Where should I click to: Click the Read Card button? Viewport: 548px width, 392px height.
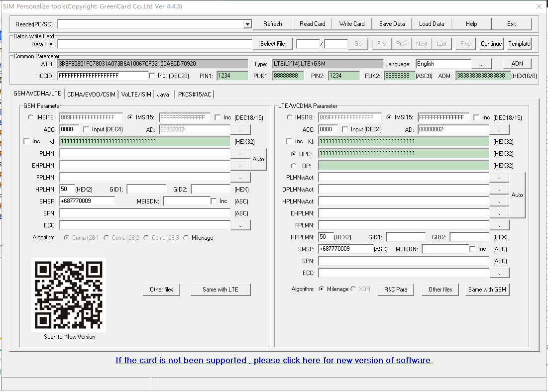pyautogui.click(x=312, y=23)
